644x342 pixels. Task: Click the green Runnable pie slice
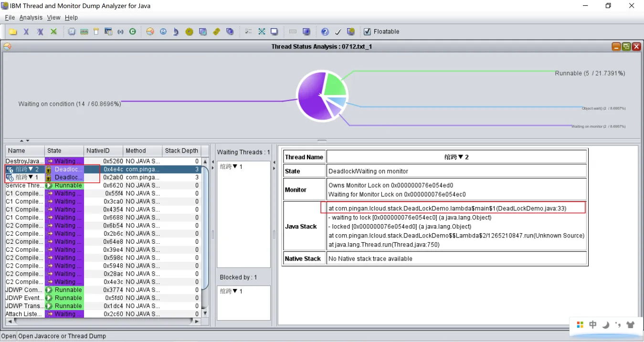pos(335,84)
